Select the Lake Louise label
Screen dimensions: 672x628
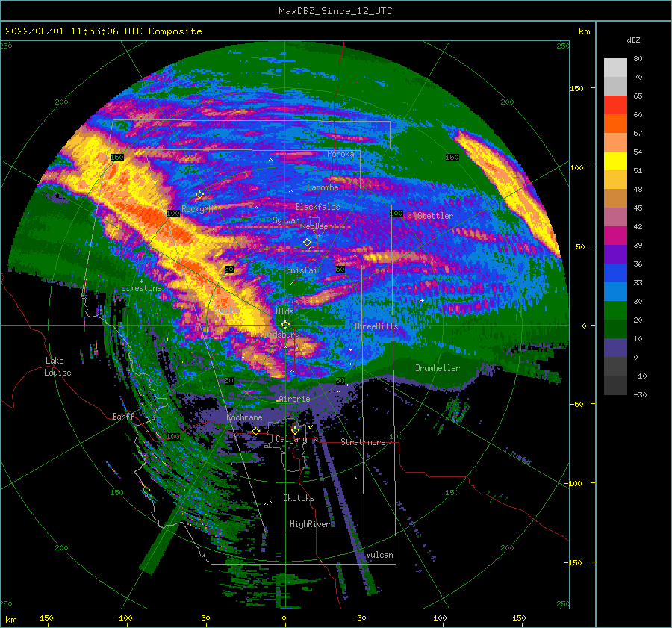[x=57, y=367]
